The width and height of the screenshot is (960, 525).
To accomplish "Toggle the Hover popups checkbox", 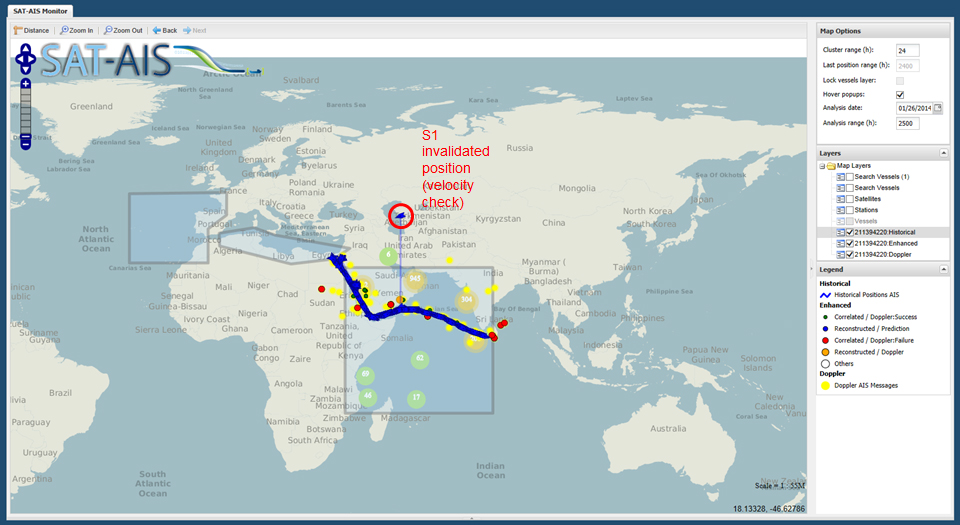I will [900, 95].
